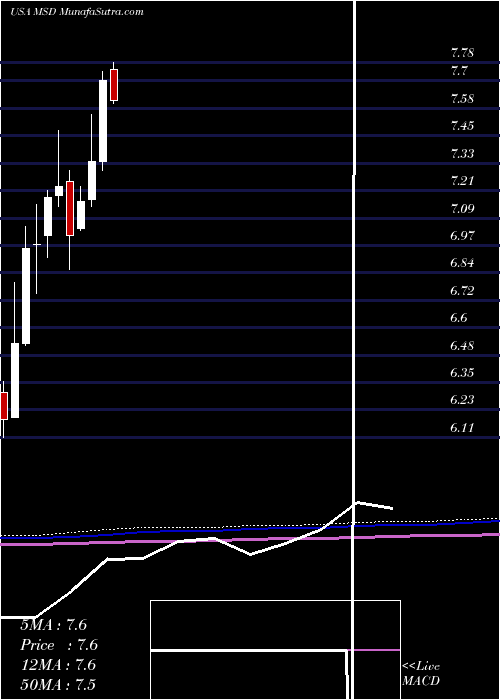Click the 7.21 price axis label
The image size is (500, 700).
pos(462,181)
